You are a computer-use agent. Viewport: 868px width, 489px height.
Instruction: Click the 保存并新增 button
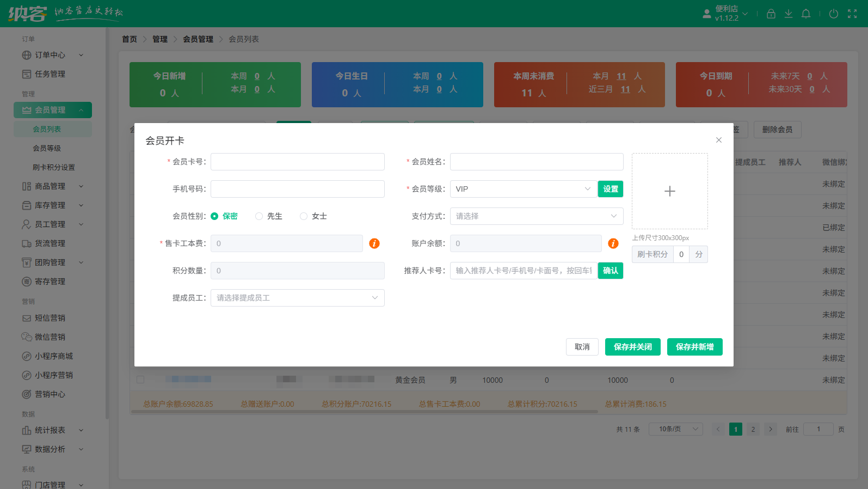pyautogui.click(x=694, y=347)
